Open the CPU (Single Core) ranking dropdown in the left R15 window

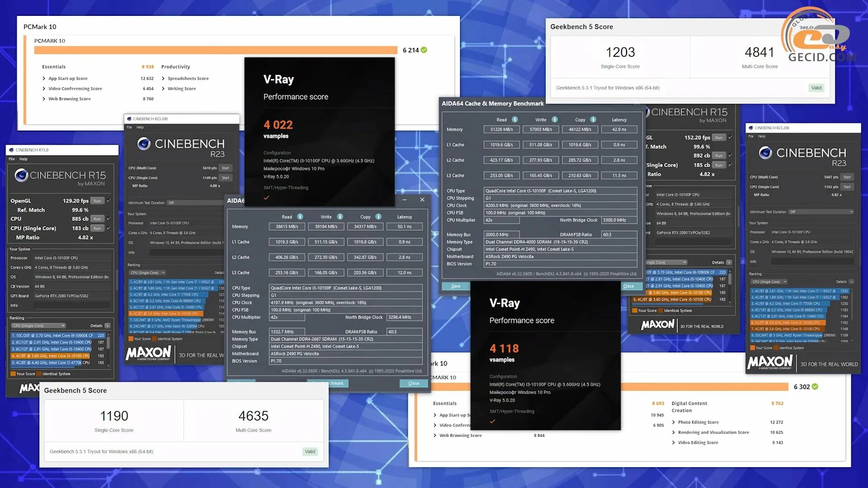pos(38,326)
